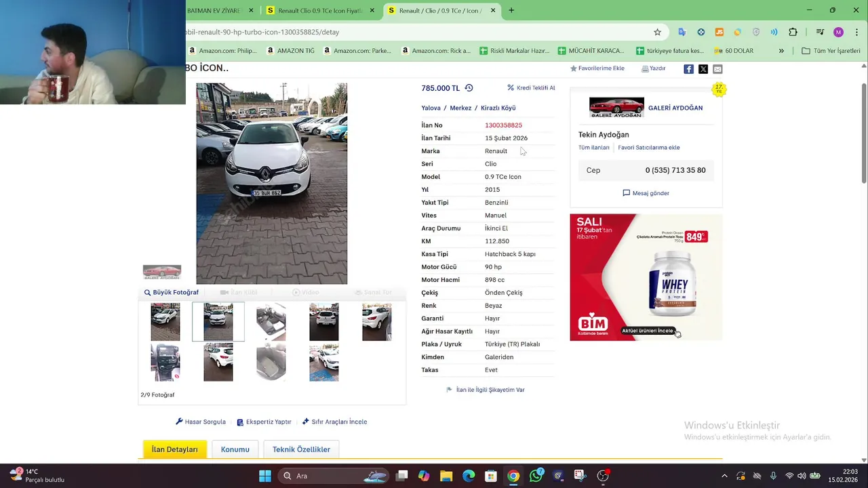Close the Renault Clio 0.9 TCe Icon Fiyat tab

(x=373, y=10)
